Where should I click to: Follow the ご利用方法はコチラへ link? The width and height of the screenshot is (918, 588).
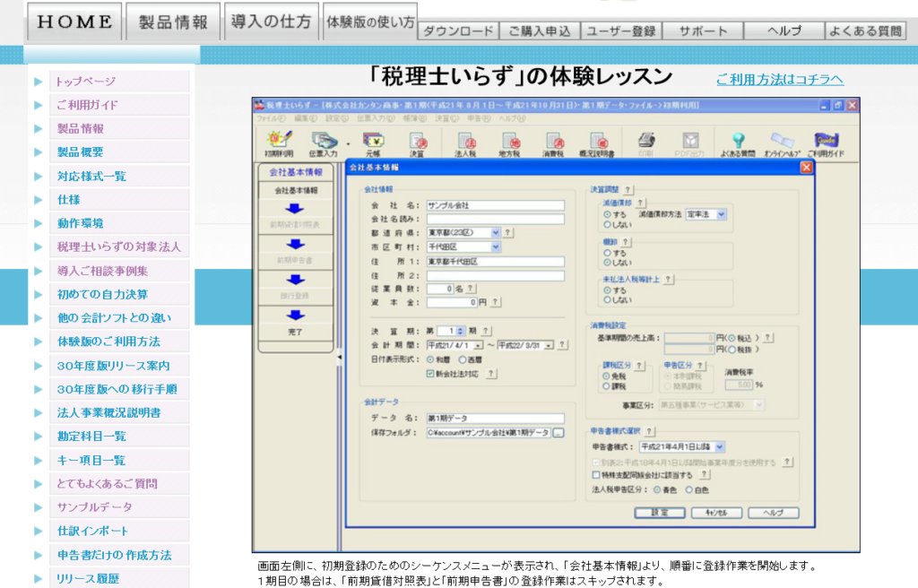point(780,79)
